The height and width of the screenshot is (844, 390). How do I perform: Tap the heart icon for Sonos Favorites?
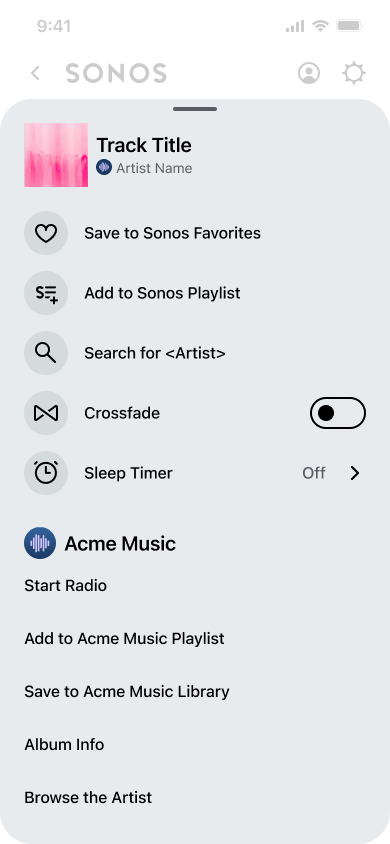[x=46, y=233]
